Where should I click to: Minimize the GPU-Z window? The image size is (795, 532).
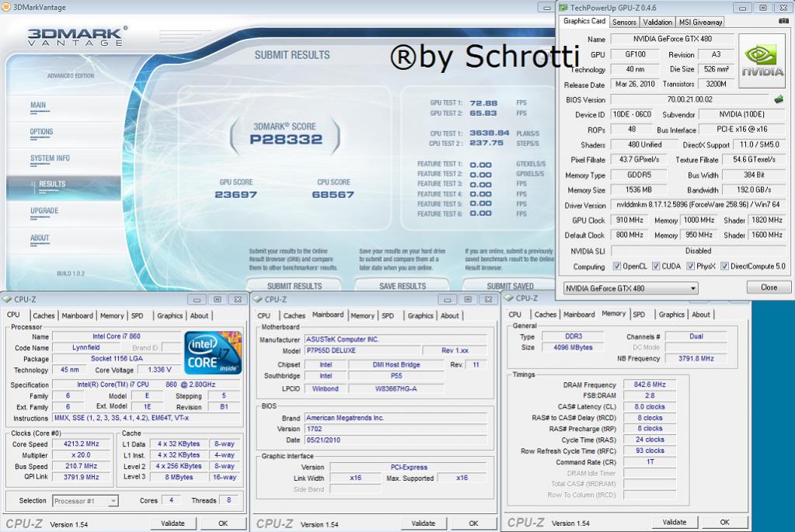point(742,8)
